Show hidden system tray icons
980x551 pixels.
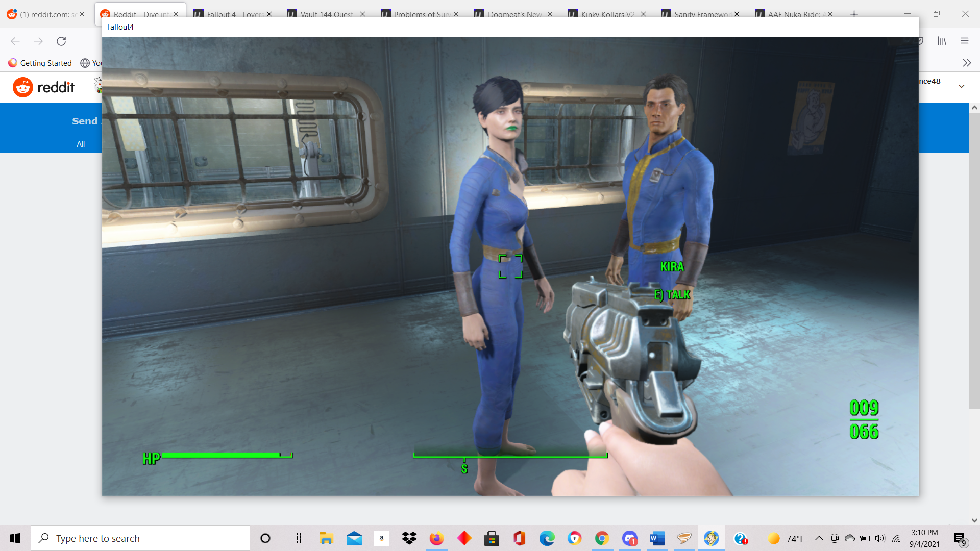pyautogui.click(x=819, y=538)
